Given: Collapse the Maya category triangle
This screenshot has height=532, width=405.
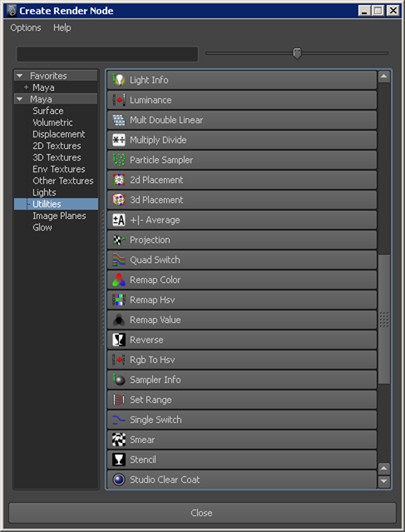Looking at the screenshot, I should click(x=20, y=99).
